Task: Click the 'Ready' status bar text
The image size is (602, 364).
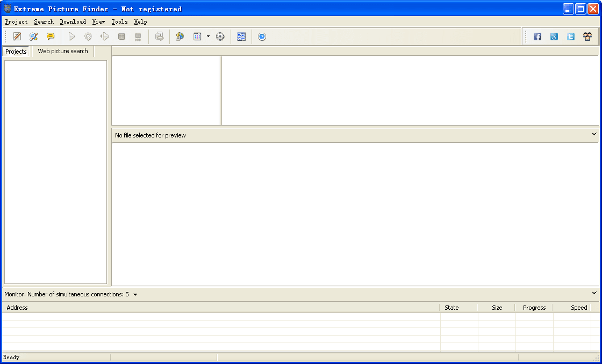Action: click(11, 358)
